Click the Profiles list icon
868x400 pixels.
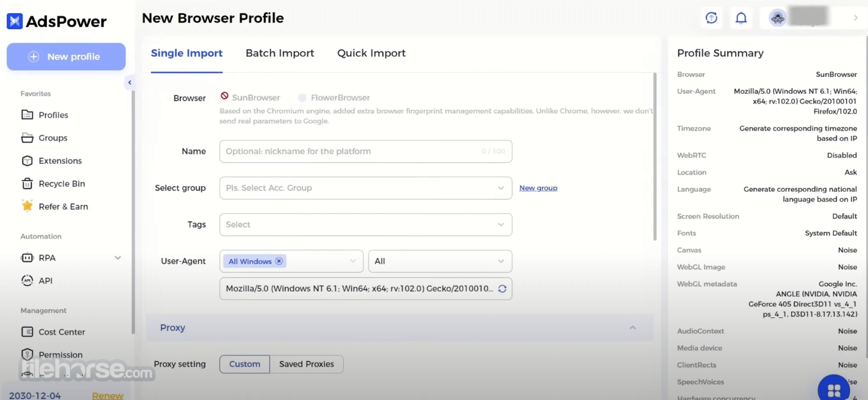[x=27, y=115]
